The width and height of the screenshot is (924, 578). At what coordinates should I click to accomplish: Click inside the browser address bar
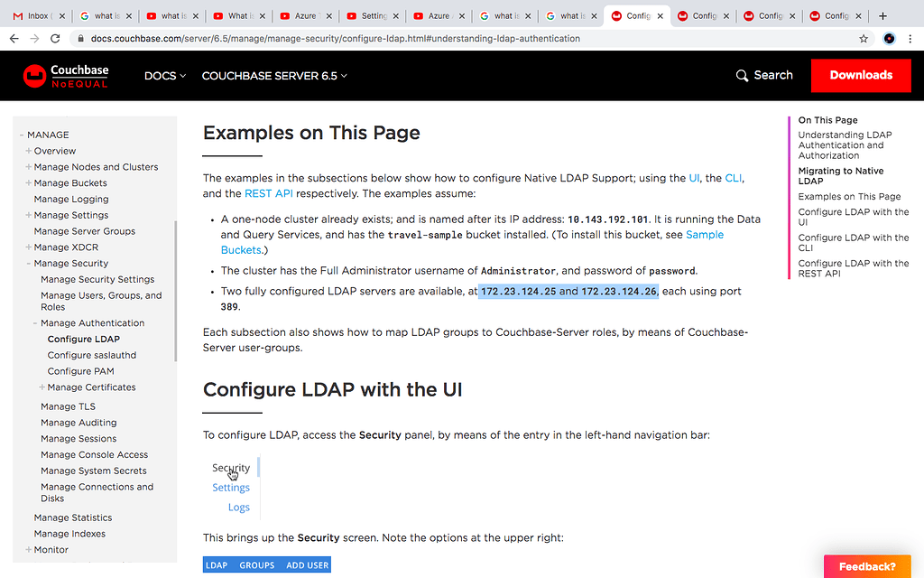click(361, 39)
